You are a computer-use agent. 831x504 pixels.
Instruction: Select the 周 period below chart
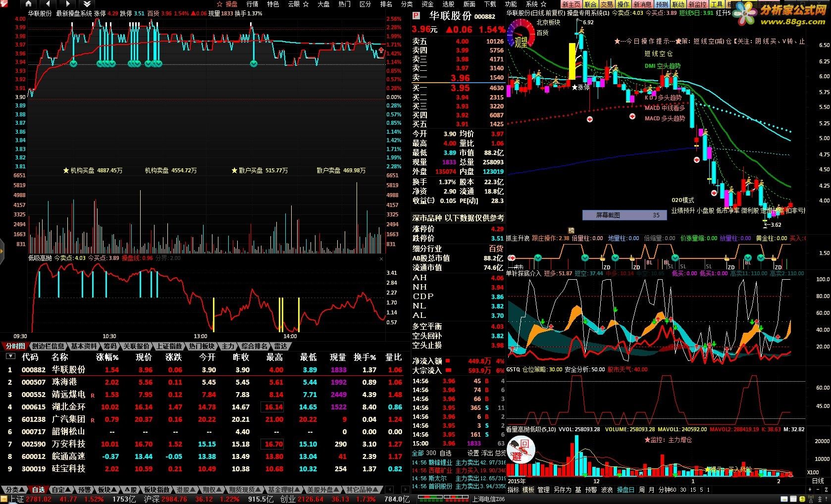pyautogui.click(x=642, y=490)
